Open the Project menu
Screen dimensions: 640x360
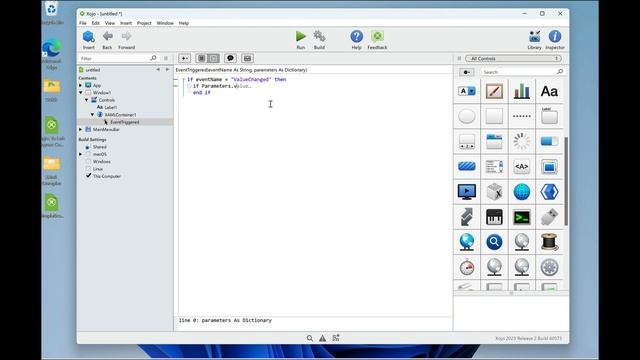point(144,23)
